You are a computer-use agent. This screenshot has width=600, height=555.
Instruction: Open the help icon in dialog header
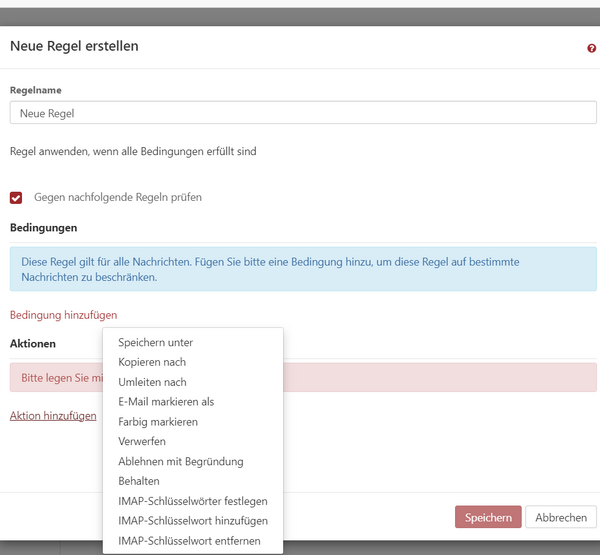[591, 48]
